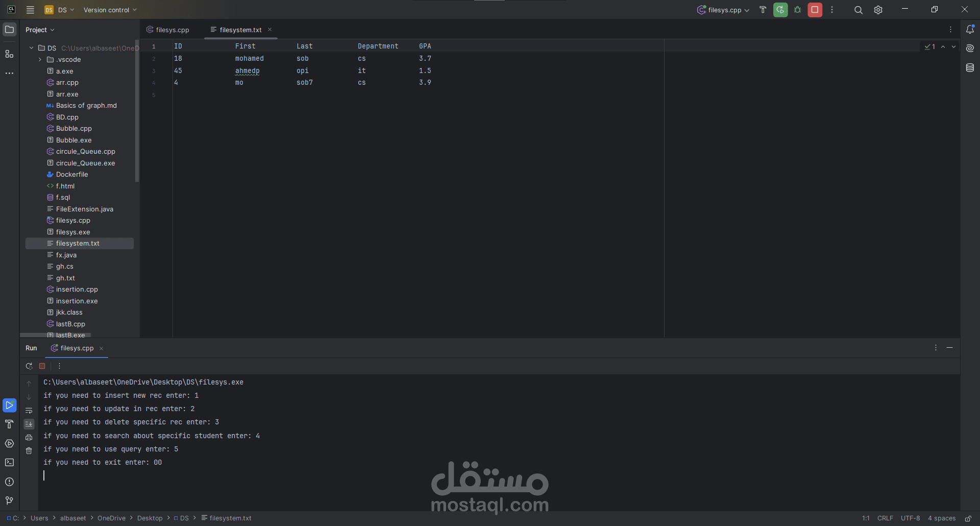980x526 pixels.
Task: Open Search Everywhere magnifier
Action: coord(859,10)
